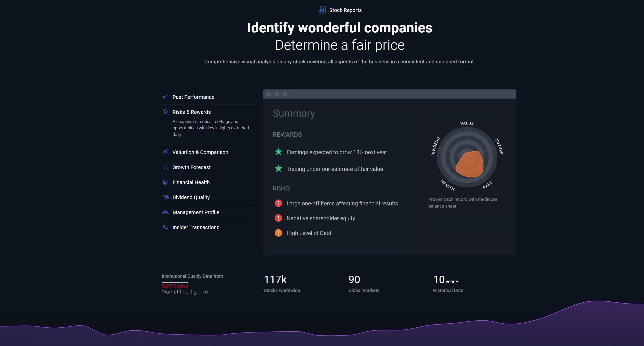Select the Management Profile entry
The width and height of the screenshot is (644, 346).
(195, 212)
